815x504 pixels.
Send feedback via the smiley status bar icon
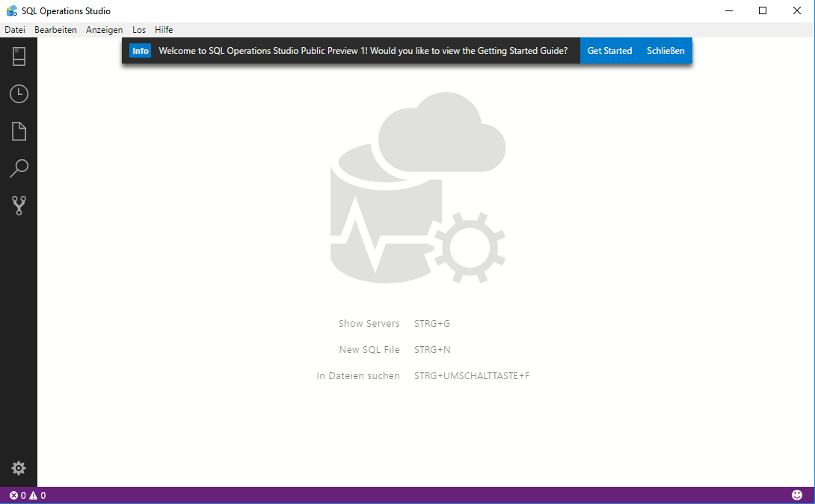point(797,494)
